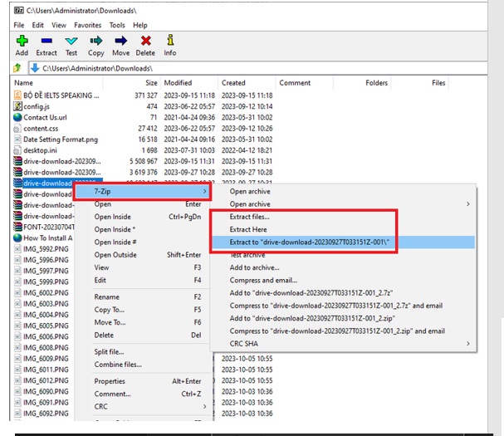The height and width of the screenshot is (436, 504).
Task: Click the Move toolbar icon
Action: (x=121, y=41)
